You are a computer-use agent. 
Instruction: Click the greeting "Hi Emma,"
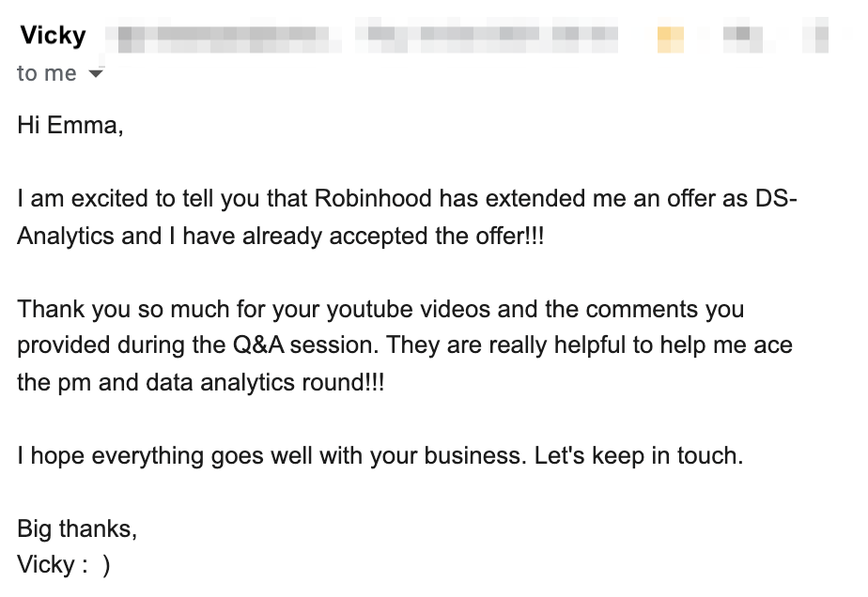70,126
